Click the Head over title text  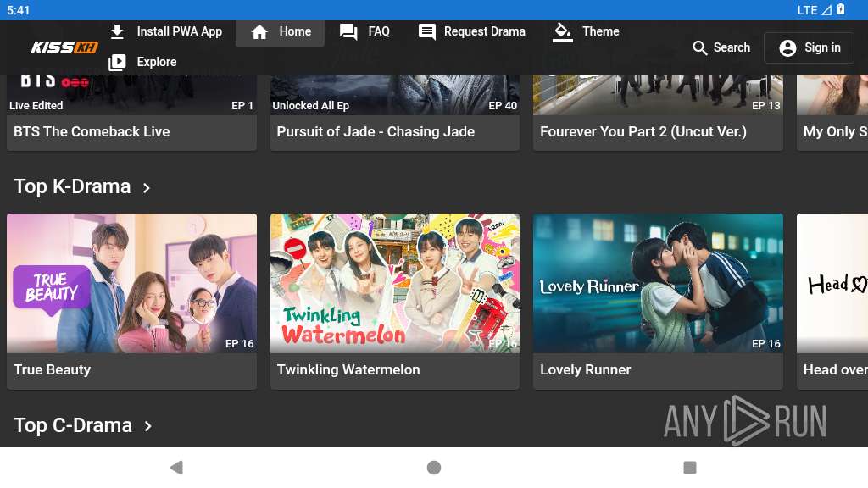tap(835, 369)
